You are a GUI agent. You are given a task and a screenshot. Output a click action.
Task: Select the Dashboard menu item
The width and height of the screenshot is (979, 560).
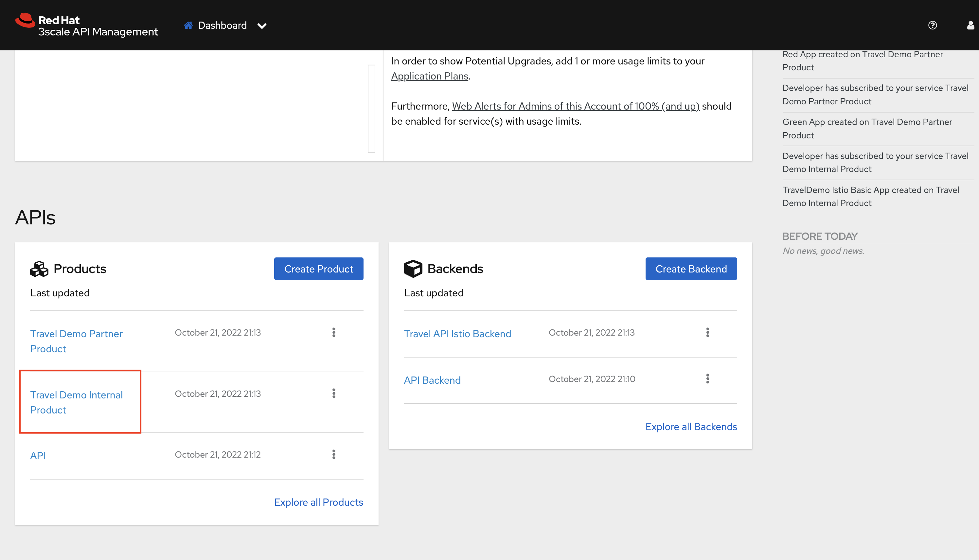click(222, 25)
